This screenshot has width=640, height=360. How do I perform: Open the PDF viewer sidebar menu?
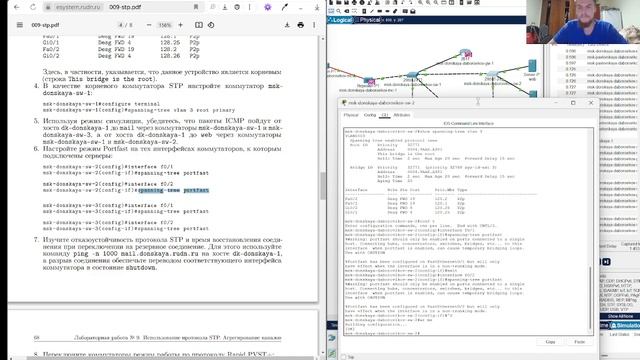pyautogui.click(x=20, y=25)
